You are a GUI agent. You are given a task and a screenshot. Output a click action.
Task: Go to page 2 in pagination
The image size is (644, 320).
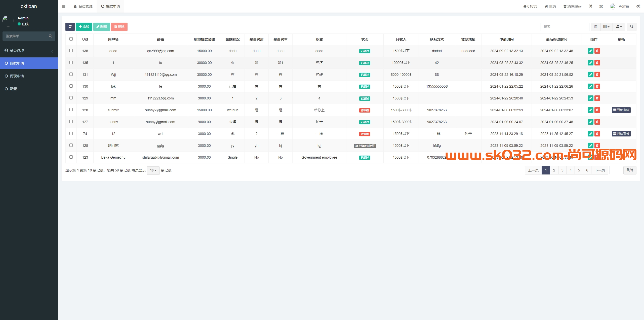554,170
